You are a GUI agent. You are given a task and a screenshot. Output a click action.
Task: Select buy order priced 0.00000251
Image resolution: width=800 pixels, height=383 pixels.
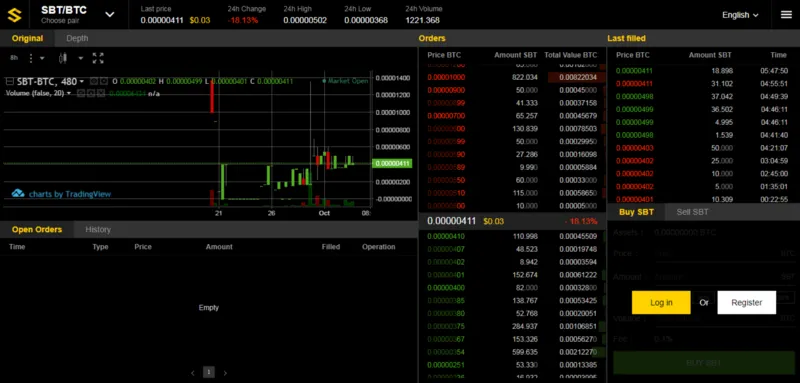pos(512,365)
